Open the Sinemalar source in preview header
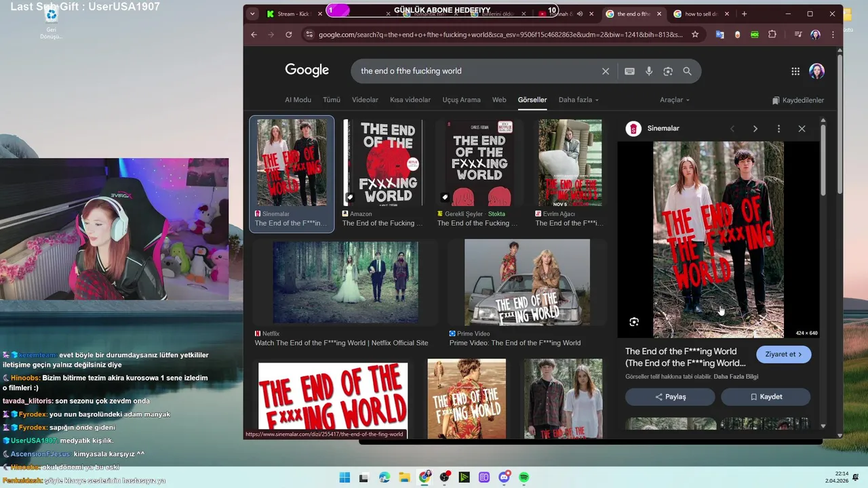This screenshot has height=488, width=868. click(x=653, y=129)
